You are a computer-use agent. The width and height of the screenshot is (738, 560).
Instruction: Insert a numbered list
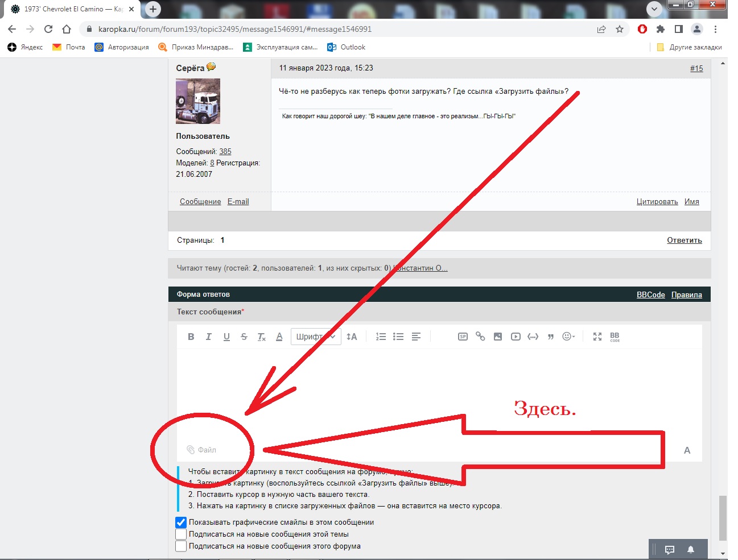(x=381, y=337)
